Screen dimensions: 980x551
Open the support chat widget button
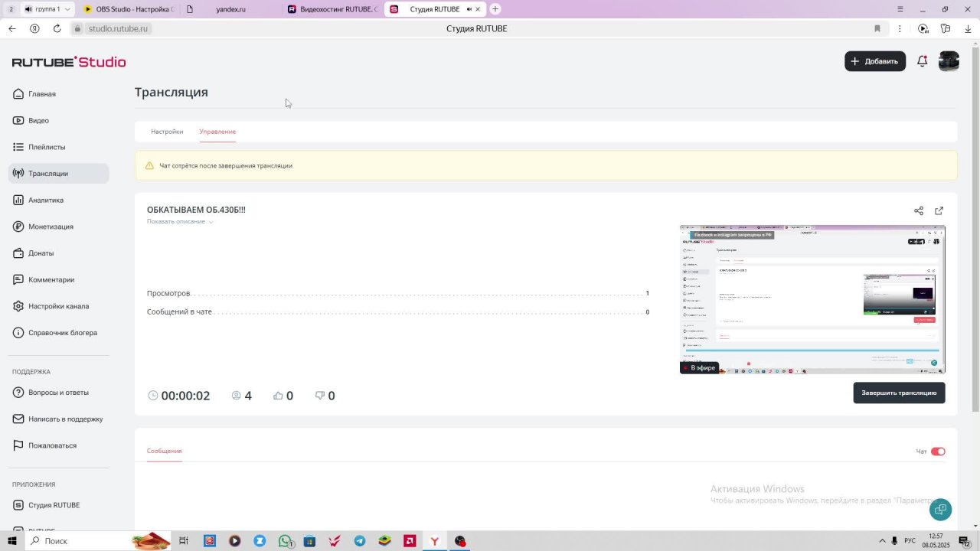940,509
